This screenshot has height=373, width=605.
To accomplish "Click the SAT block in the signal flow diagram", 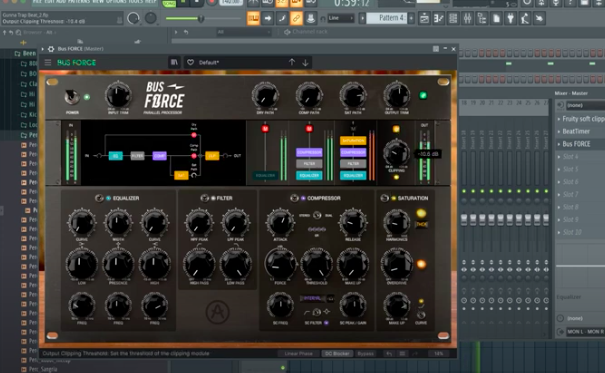I will pyautogui.click(x=181, y=176).
